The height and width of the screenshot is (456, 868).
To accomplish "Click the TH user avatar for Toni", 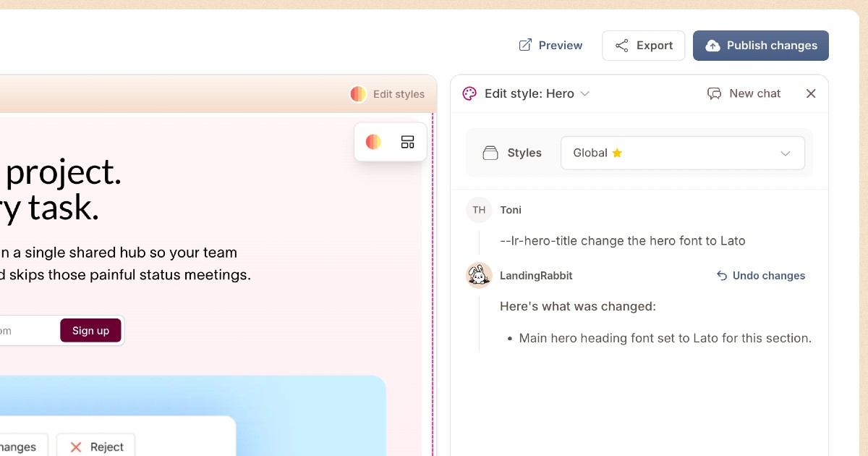I will (x=479, y=210).
